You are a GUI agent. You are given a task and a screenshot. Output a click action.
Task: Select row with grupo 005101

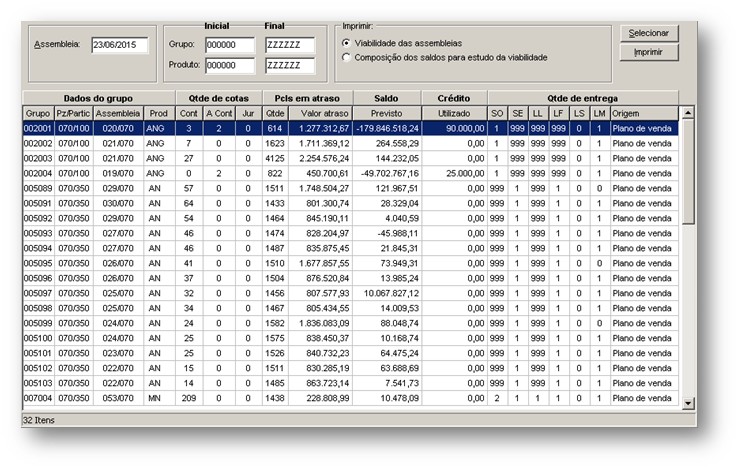click(x=351, y=353)
